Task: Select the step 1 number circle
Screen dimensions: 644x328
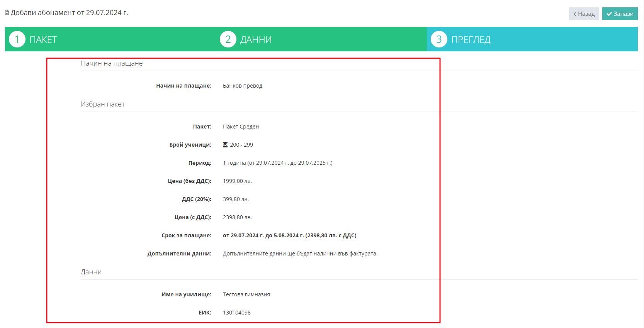Action: (x=17, y=39)
